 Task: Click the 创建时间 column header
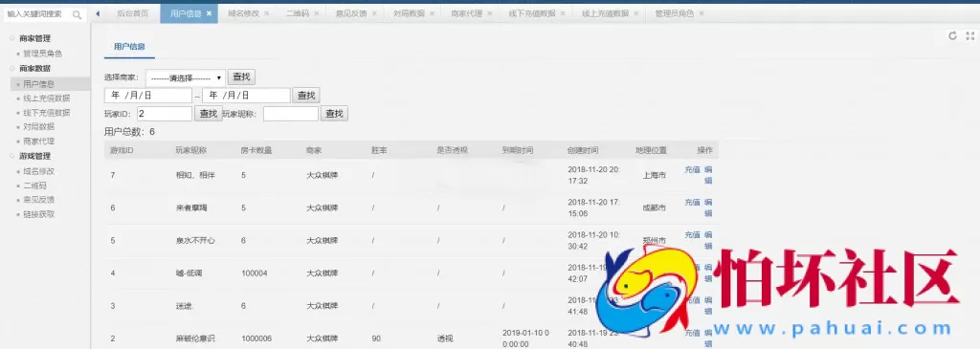[583, 150]
